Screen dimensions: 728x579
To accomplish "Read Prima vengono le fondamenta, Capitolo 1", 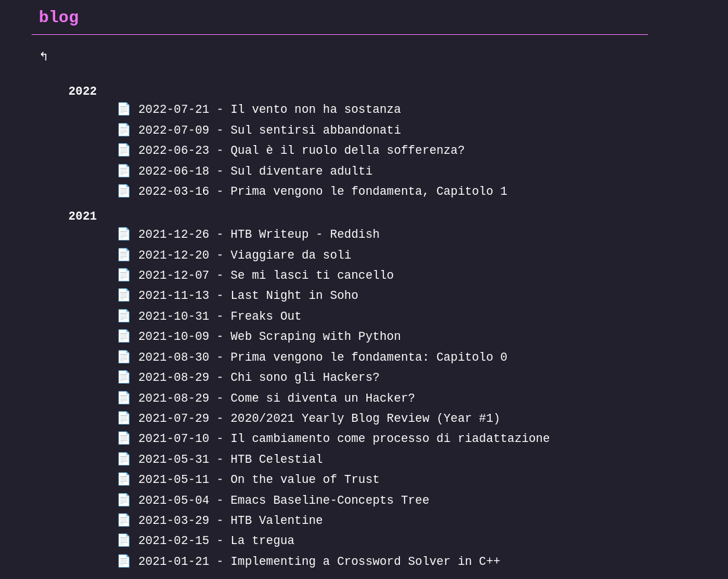I will (323, 191).
